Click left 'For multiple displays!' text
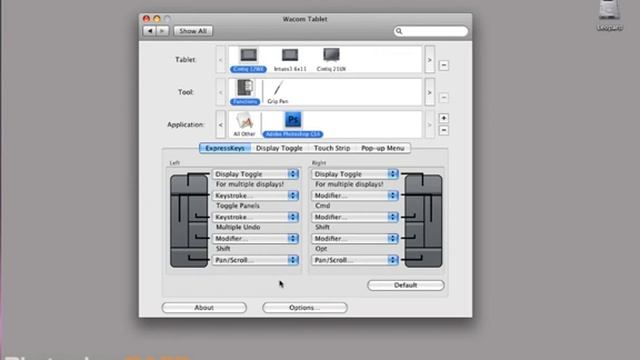 pos(250,184)
